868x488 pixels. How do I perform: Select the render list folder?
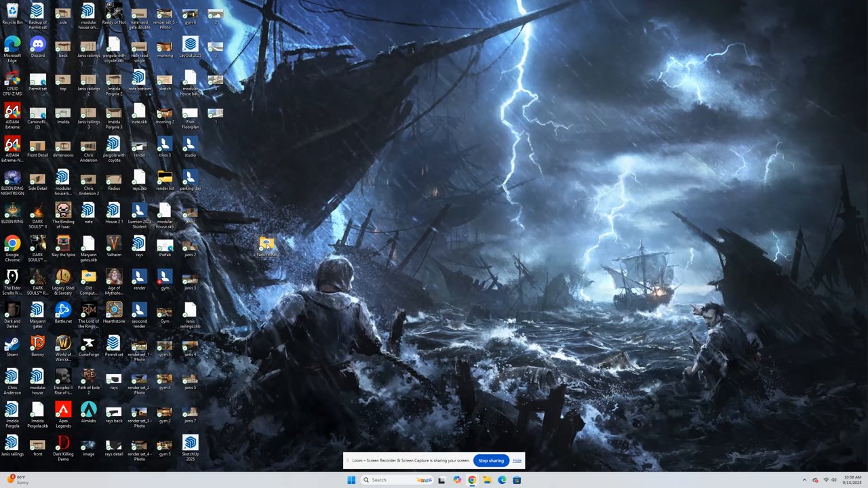point(165,180)
